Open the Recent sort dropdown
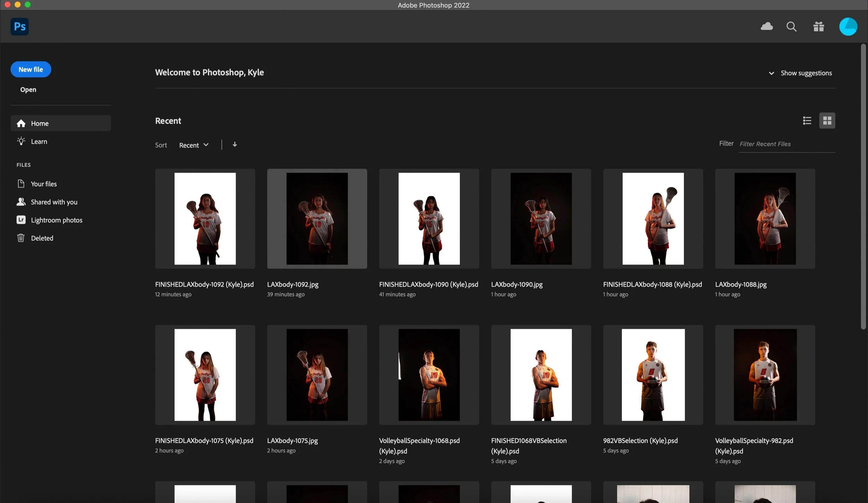Screen dimensions: 868x503 pyautogui.click(x=194, y=145)
